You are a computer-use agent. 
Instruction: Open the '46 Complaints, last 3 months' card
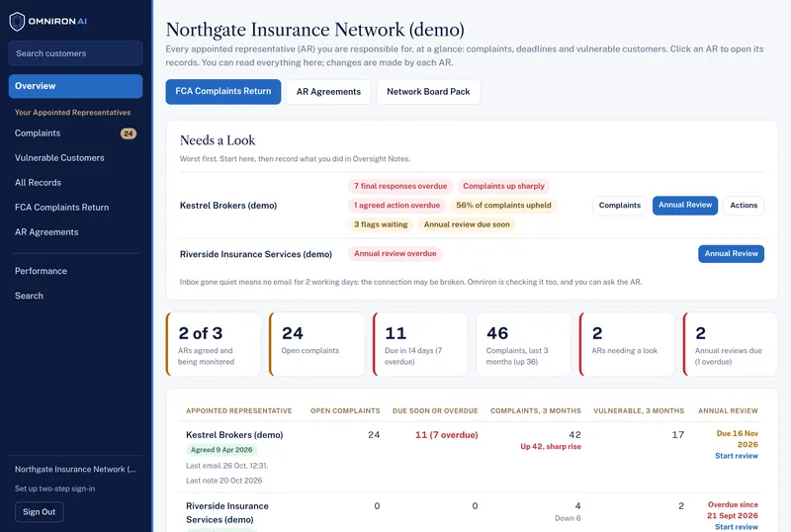coord(524,344)
